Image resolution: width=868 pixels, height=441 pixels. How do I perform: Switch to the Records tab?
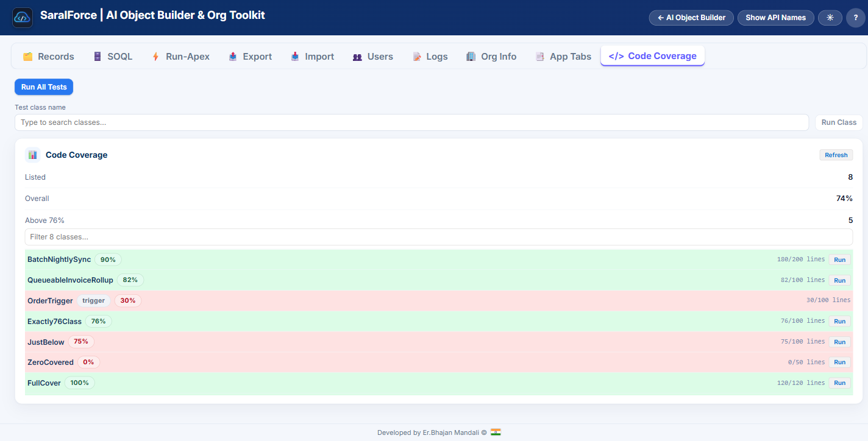tap(48, 56)
